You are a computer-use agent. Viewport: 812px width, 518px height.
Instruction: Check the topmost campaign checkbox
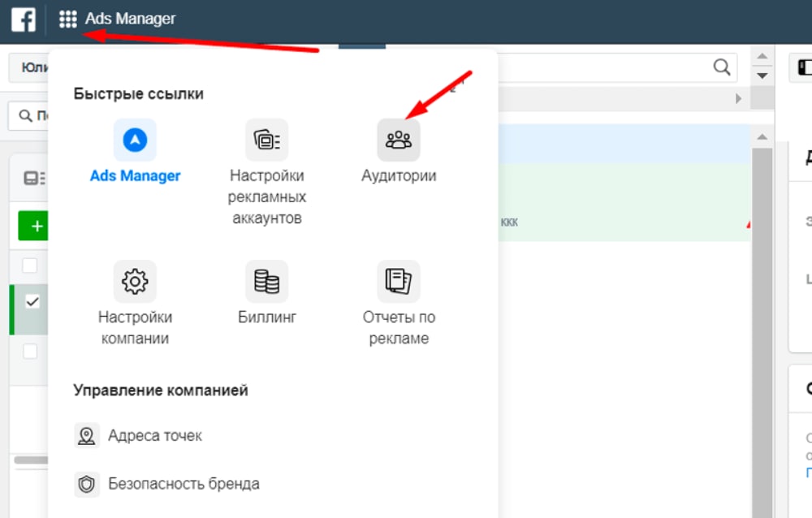31,265
